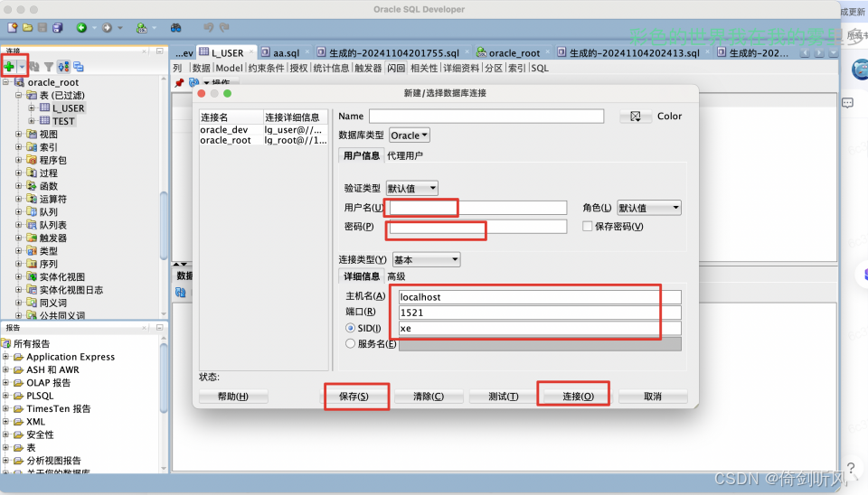Click the filter funnel icon in Connections
The image size is (868, 495).
49,67
